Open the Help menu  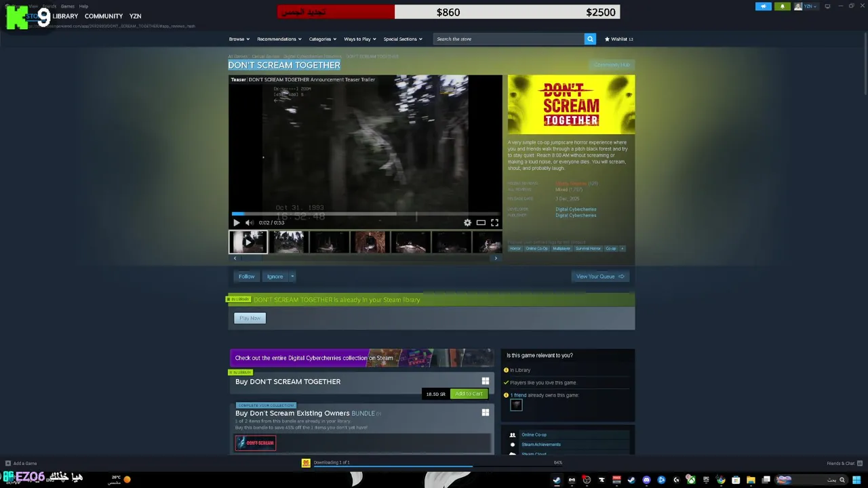[x=83, y=6]
